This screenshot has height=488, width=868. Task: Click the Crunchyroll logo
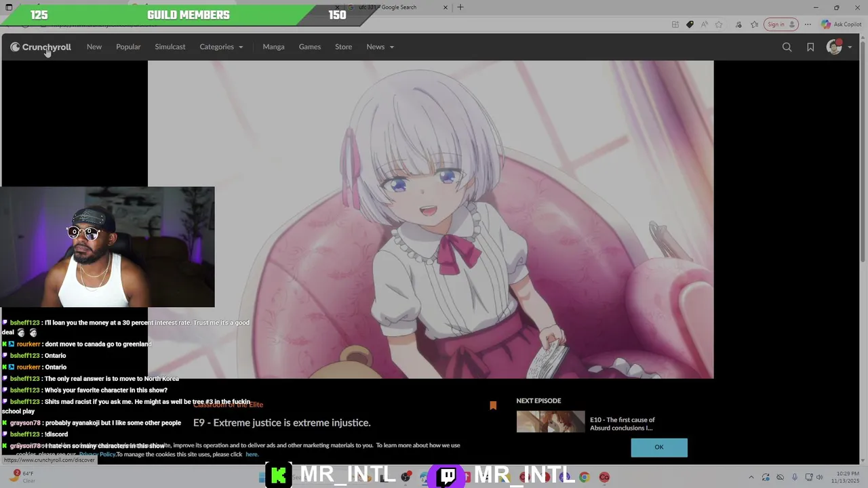pyautogui.click(x=41, y=47)
